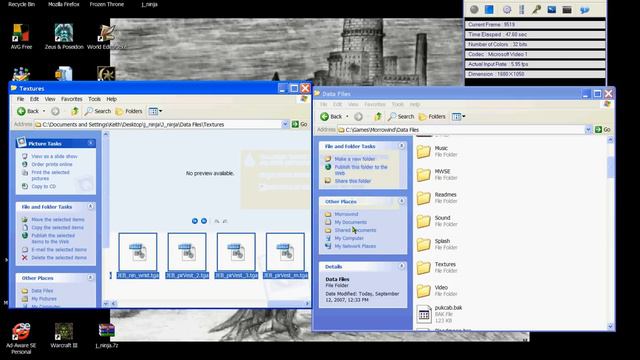Click the blue screen icon in recorder toolbar
The image size is (640, 360).
click(x=551, y=9)
